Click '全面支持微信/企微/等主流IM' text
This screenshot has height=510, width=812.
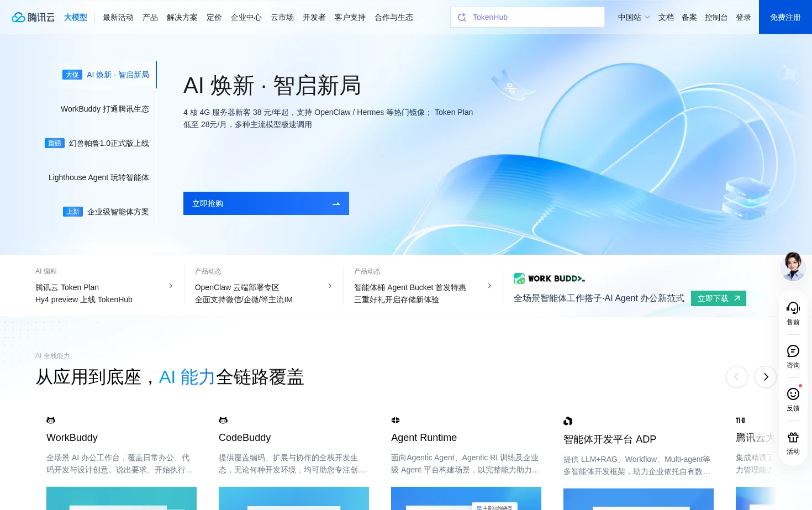pos(244,299)
